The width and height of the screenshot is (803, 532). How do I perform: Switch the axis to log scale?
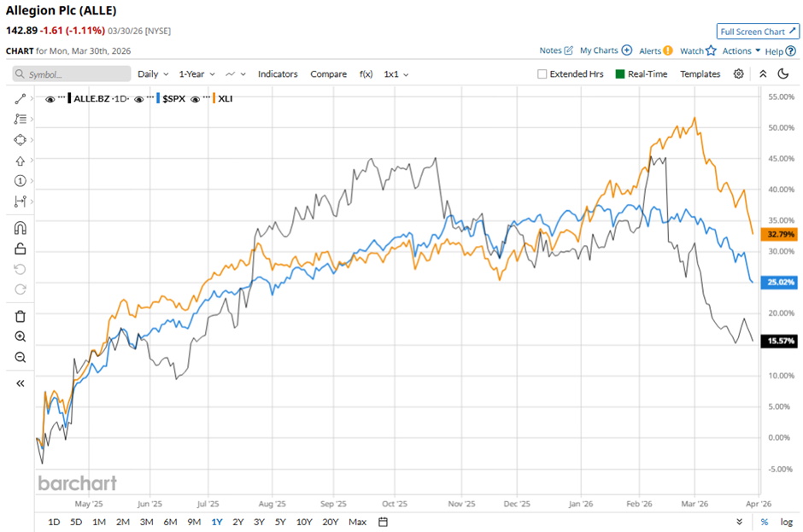787,522
